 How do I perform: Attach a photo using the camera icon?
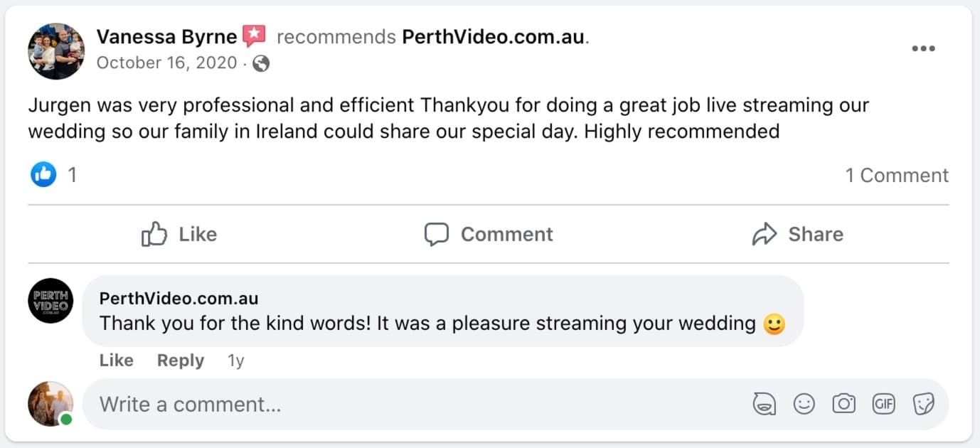coord(843,405)
